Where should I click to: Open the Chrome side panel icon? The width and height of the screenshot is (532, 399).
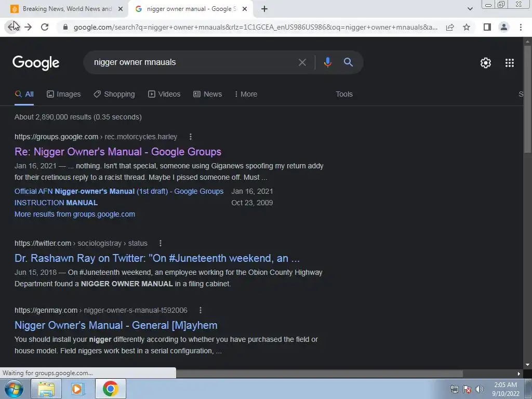[487, 27]
